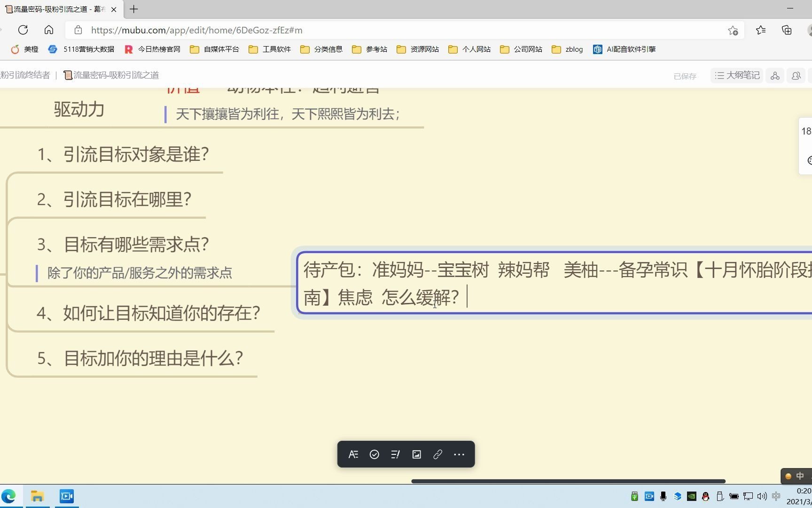Open the browser favorites list
This screenshot has width=812, height=508.
(761, 30)
